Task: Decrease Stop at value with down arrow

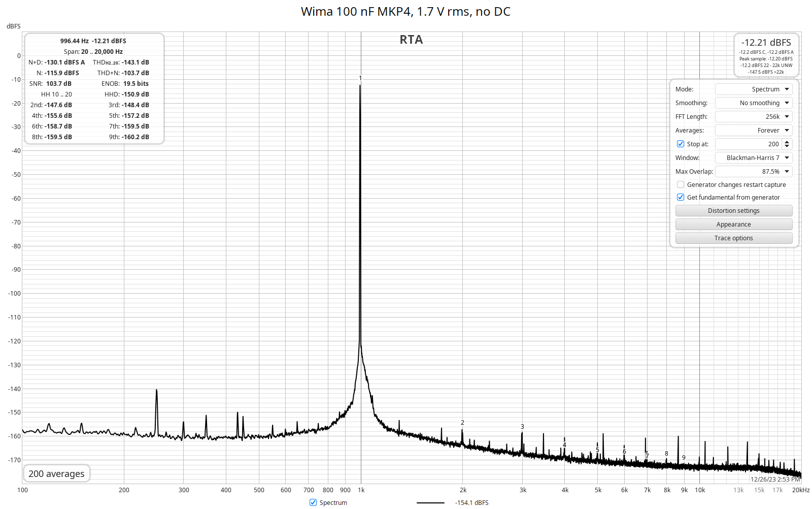Action: pyautogui.click(x=787, y=147)
